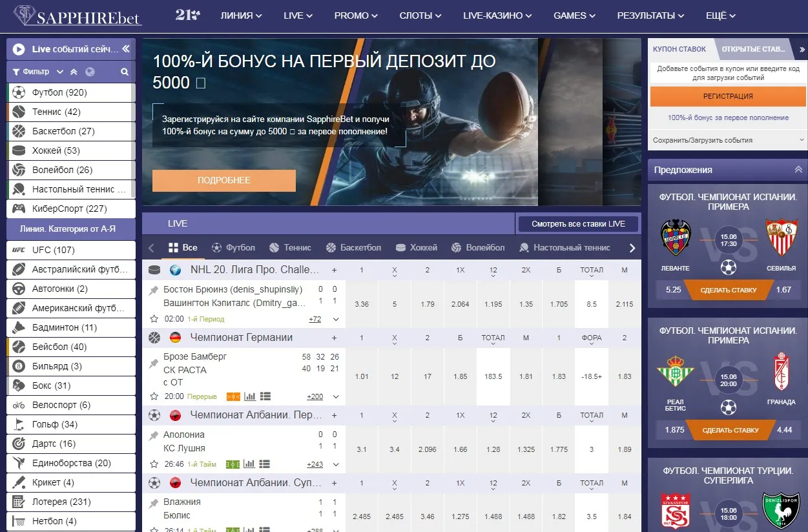Viewport: 808px width, 532px height.
Task: Open the ЕЩЁ dropdown menu
Action: 721,15
